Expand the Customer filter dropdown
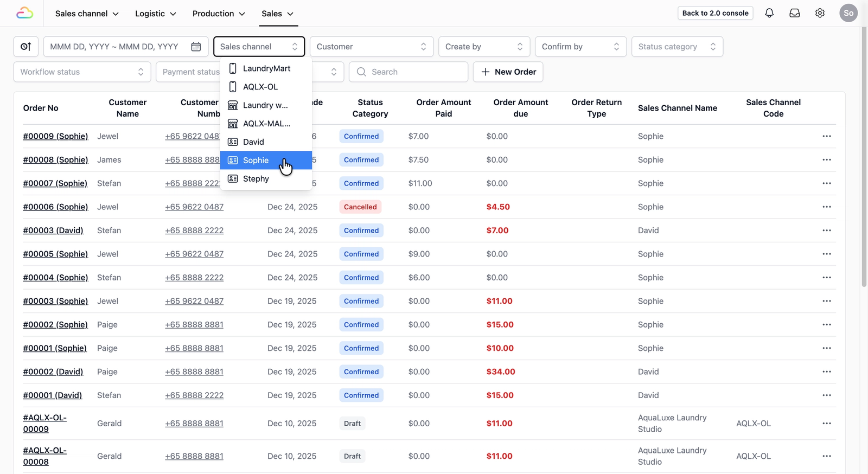 [x=372, y=47]
